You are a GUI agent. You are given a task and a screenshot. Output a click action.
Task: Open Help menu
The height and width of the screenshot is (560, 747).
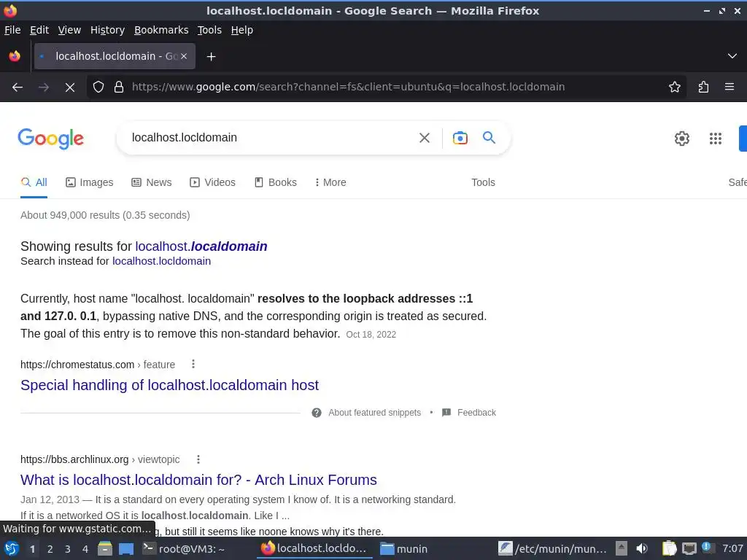242,30
